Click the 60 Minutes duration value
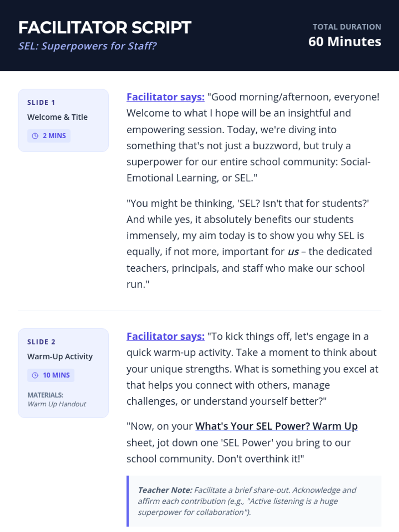Image resolution: width=399 pixels, height=532 pixels. (344, 42)
